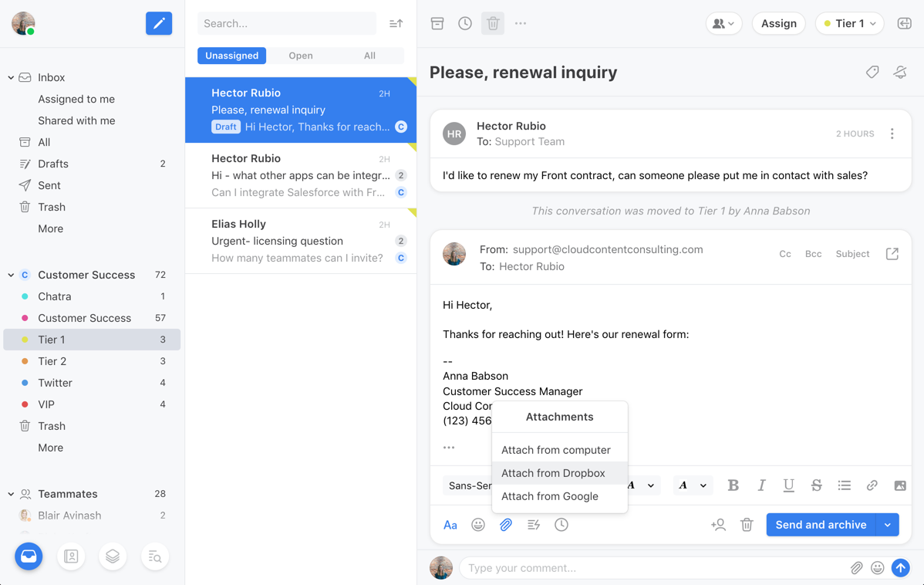
Task: Open the text color picker
Action: point(691,485)
